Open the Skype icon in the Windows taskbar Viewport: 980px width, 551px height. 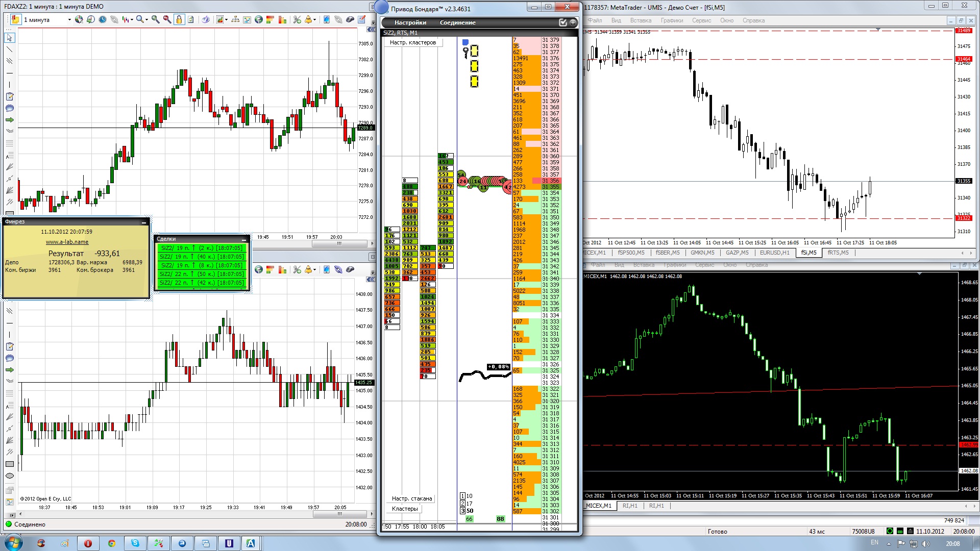click(135, 543)
